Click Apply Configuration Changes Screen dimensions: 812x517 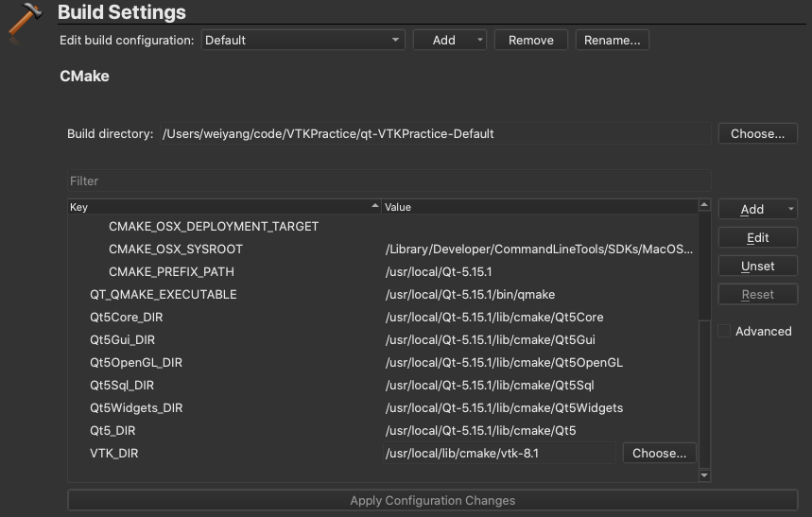[433, 500]
